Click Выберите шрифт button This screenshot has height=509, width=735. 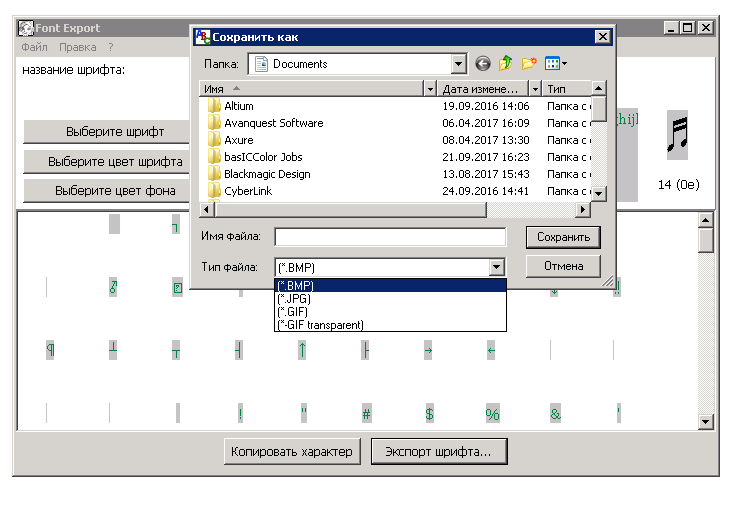106,132
